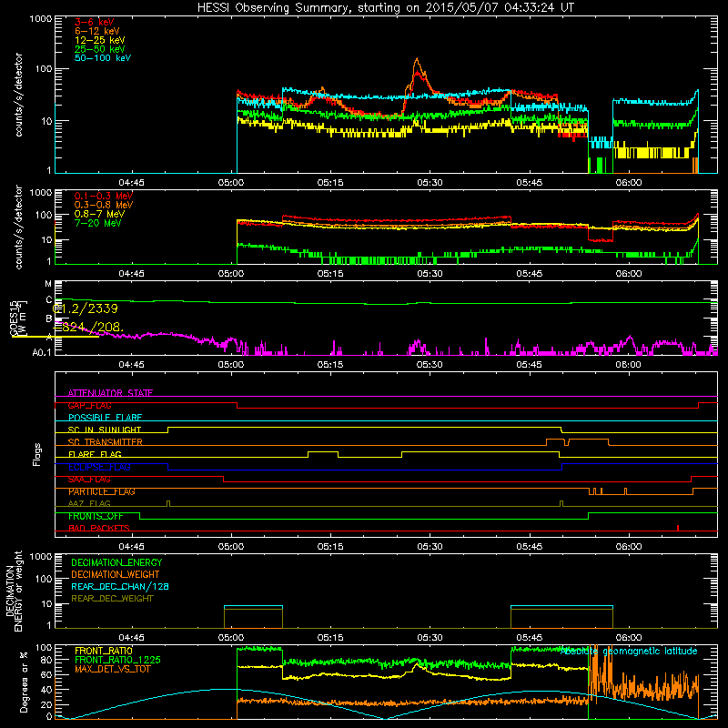Select the red 0.1-0.3 MeV legend label
Viewport: 728px width, 728px height.
[x=104, y=196]
